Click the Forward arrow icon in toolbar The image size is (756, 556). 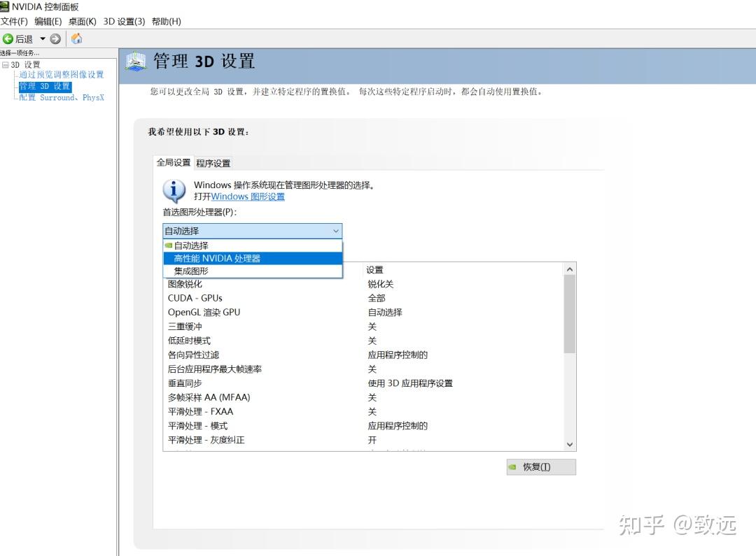click(x=55, y=39)
